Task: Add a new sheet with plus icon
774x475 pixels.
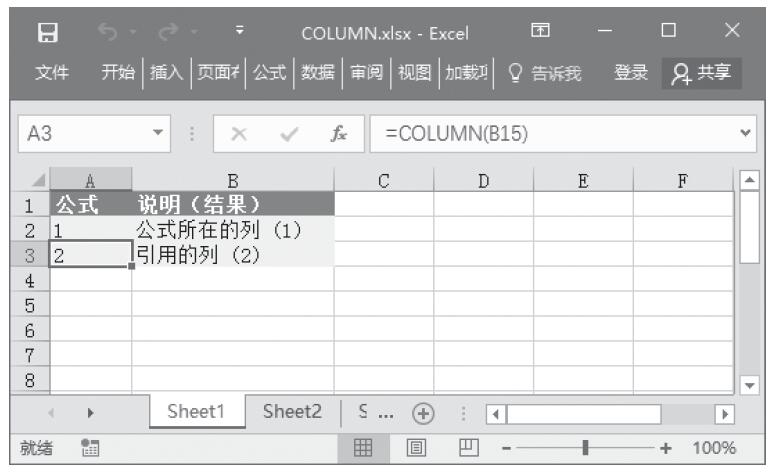Action: pos(423,414)
